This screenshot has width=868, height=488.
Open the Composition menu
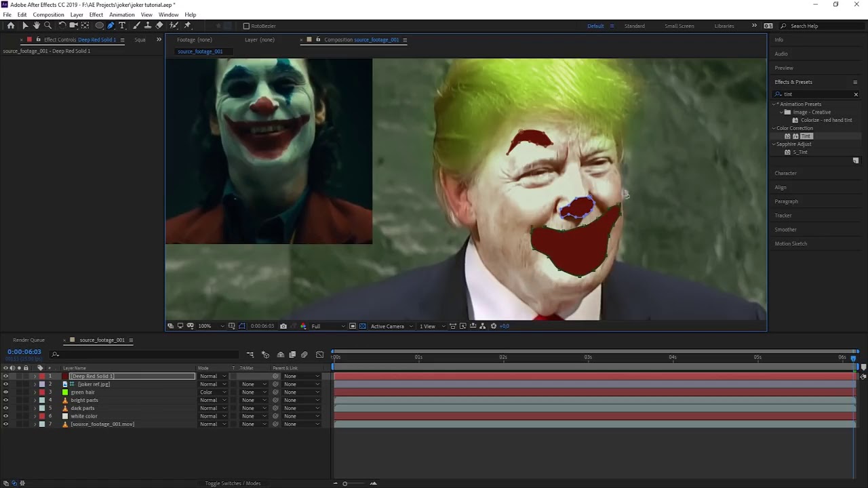[48, 15]
